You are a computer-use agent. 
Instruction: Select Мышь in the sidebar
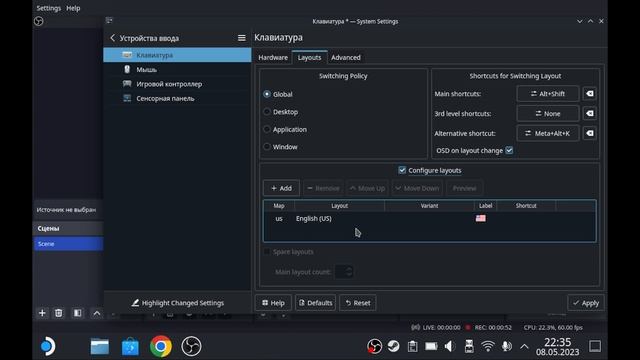tap(177, 69)
